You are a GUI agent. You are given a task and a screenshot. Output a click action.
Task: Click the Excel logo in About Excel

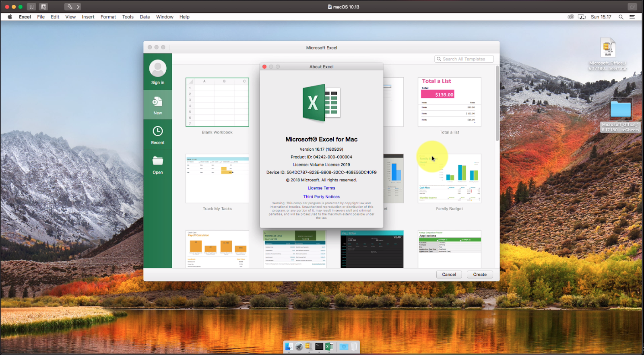322,103
